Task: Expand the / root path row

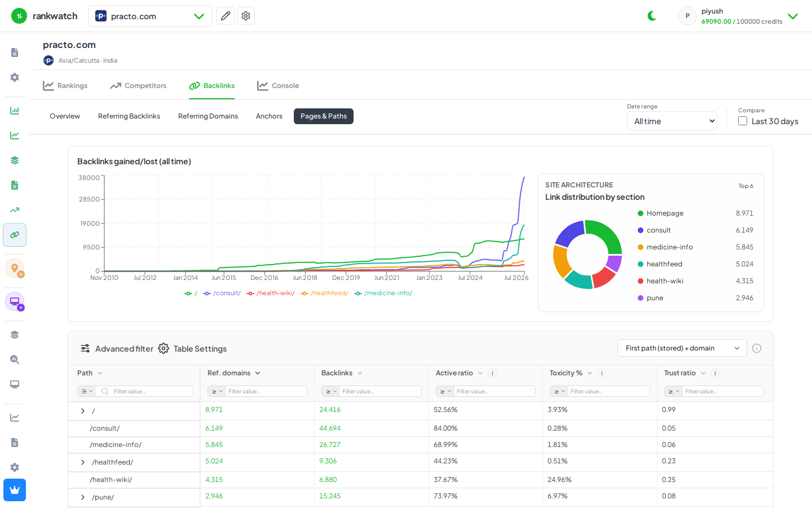Action: click(x=83, y=411)
